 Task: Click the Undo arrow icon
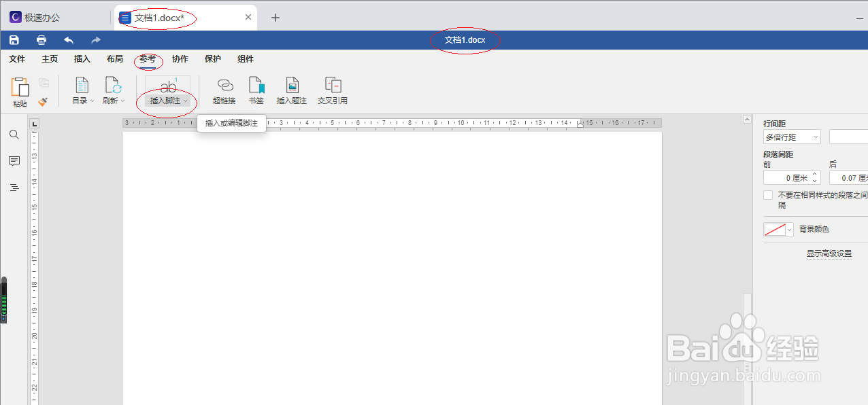(68, 39)
